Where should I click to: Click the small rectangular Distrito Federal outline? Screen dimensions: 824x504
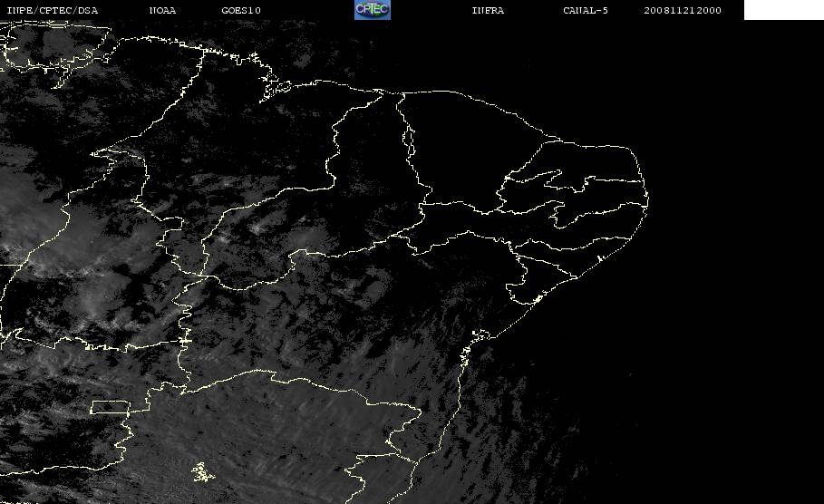coord(111,407)
